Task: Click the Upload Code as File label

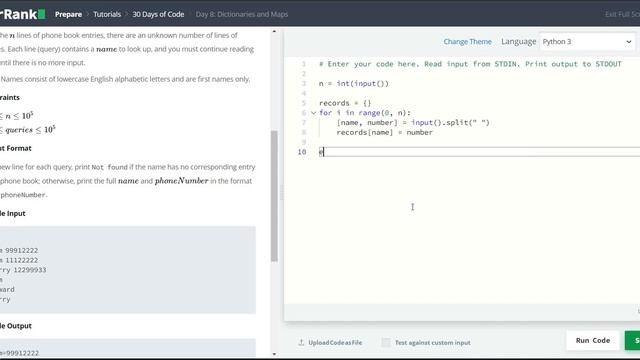Action: pos(335,342)
